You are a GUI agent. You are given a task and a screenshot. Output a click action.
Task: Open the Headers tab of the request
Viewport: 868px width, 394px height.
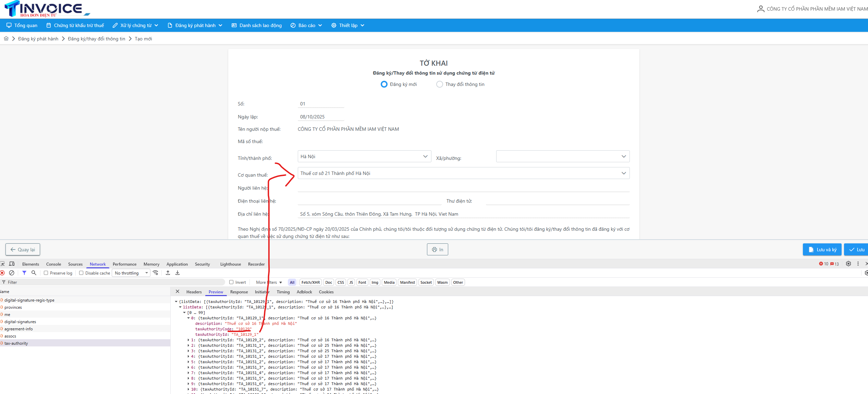(194, 292)
